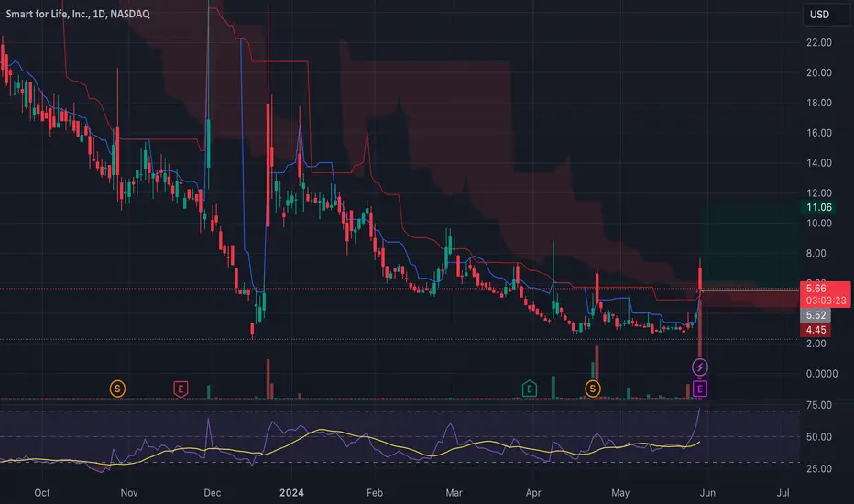
Task: Click the orange S split marker near late April
Action: [593, 389]
